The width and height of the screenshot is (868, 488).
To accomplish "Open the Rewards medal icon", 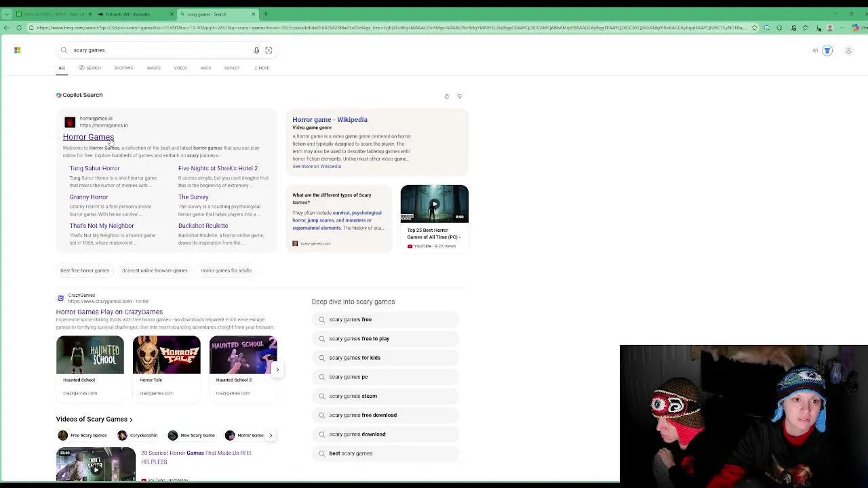I will pyautogui.click(x=827, y=51).
